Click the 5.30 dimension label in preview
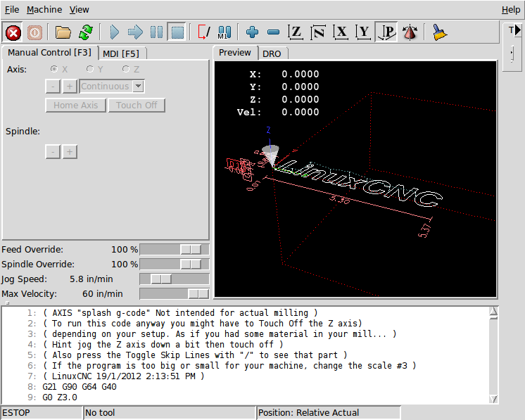The height and width of the screenshot is (420, 525). click(x=339, y=200)
